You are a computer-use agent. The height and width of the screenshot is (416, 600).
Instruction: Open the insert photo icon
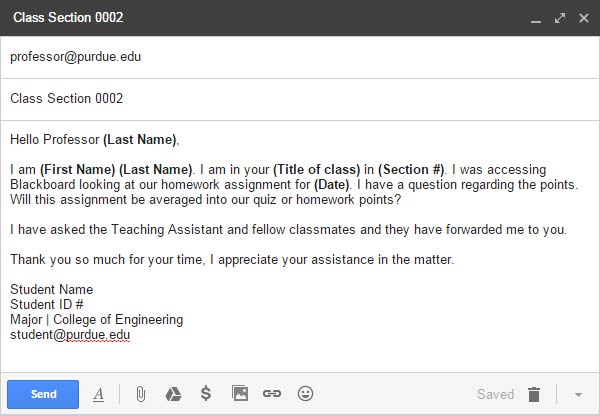pyautogui.click(x=239, y=394)
